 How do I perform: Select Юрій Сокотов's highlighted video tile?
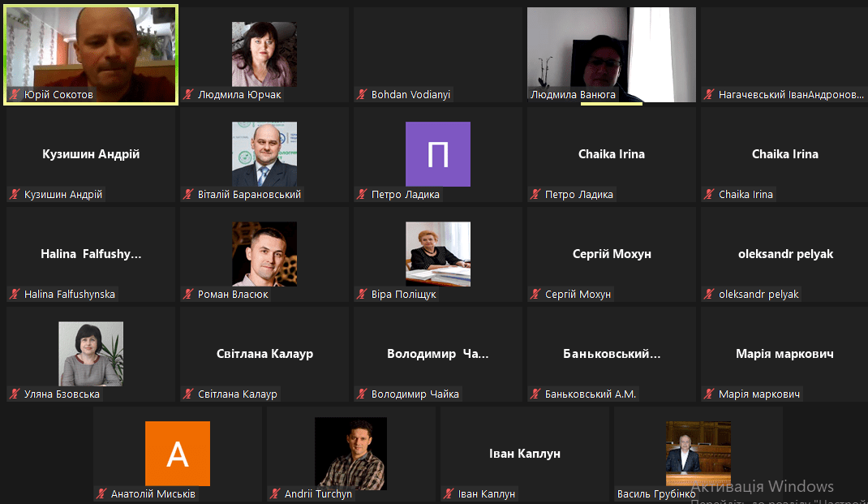click(91, 49)
